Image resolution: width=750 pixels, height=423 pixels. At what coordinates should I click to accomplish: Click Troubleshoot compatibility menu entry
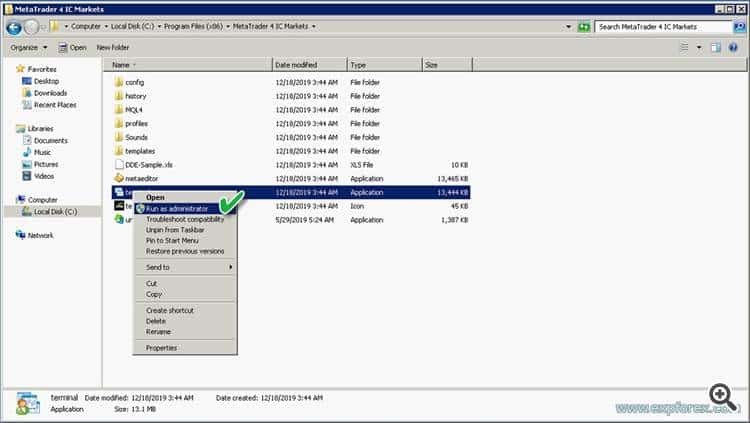click(x=185, y=219)
